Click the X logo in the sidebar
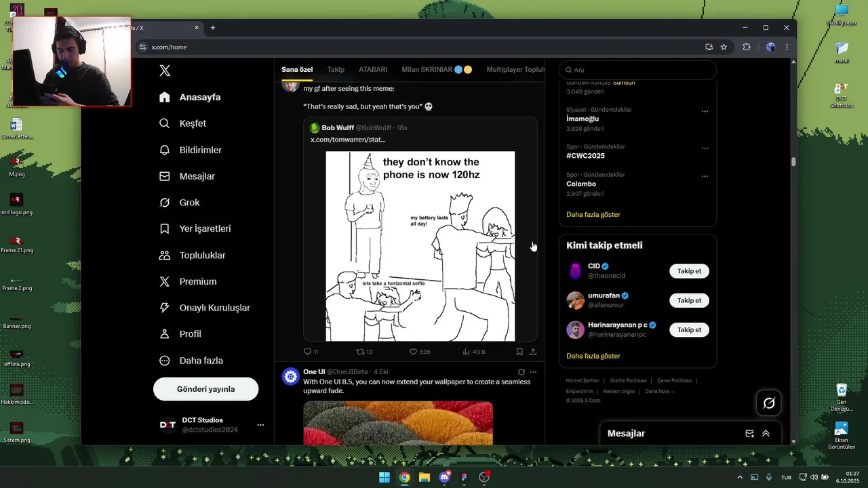The width and height of the screenshot is (868, 488). [x=165, y=70]
